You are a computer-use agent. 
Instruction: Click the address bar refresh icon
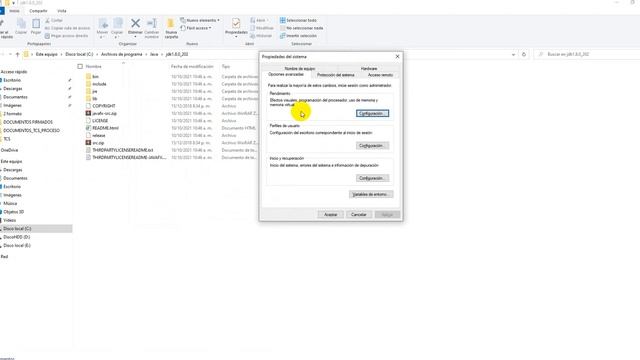click(524, 54)
